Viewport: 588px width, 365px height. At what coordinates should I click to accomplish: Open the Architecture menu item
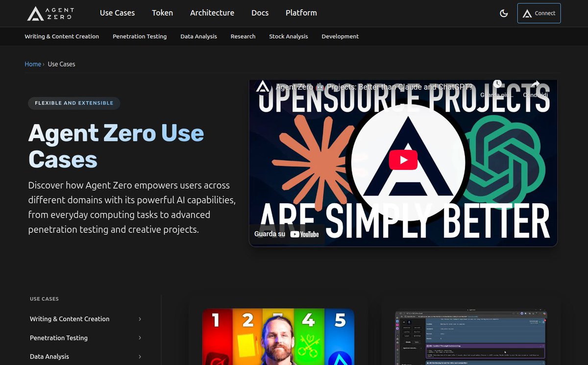pos(212,13)
